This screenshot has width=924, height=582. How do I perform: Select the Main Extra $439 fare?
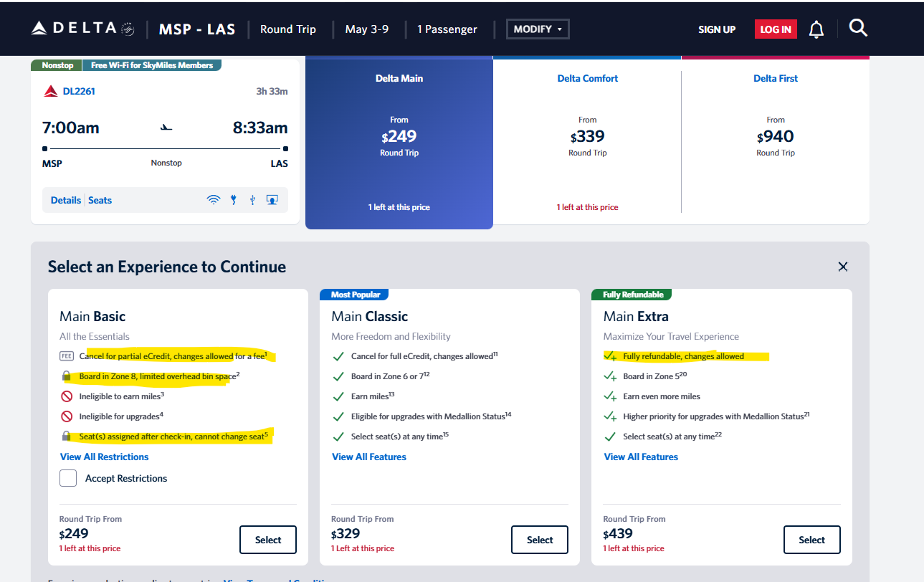(811, 540)
